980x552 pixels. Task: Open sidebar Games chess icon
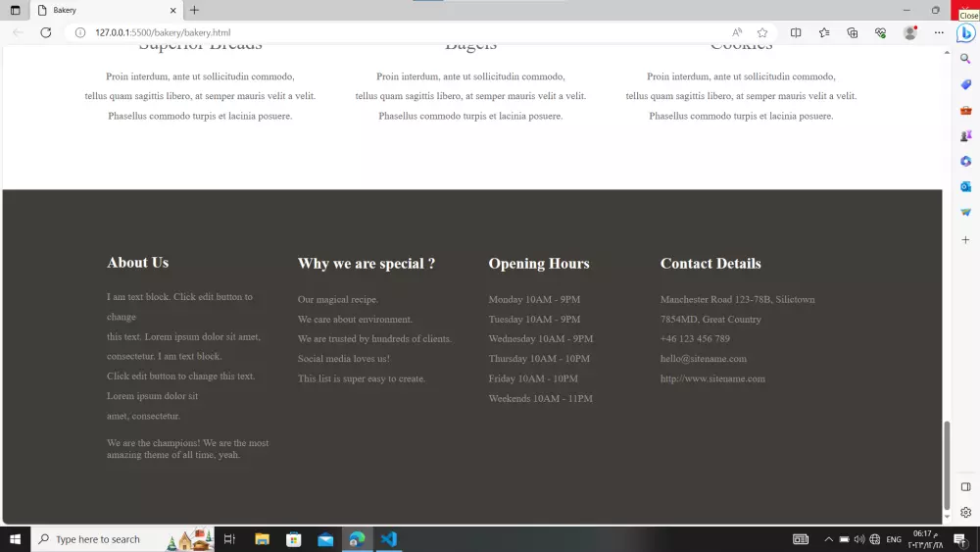click(x=965, y=135)
